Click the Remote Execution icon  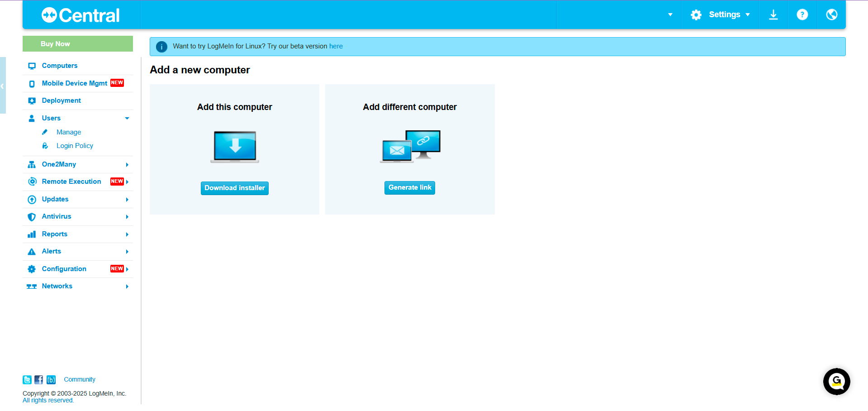(32, 182)
